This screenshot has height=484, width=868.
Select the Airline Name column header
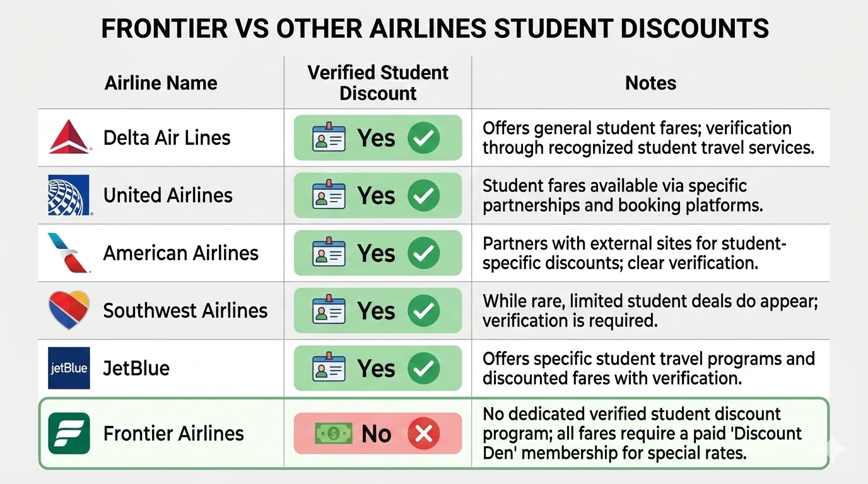click(161, 83)
